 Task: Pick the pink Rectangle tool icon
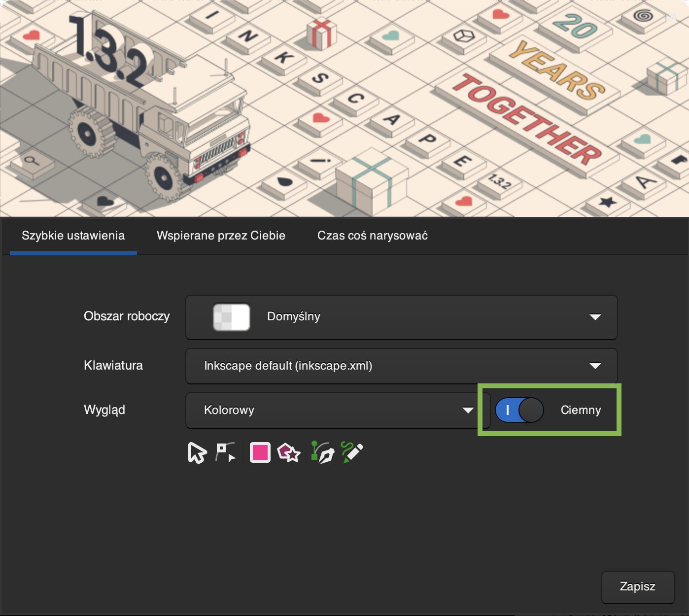tap(260, 452)
